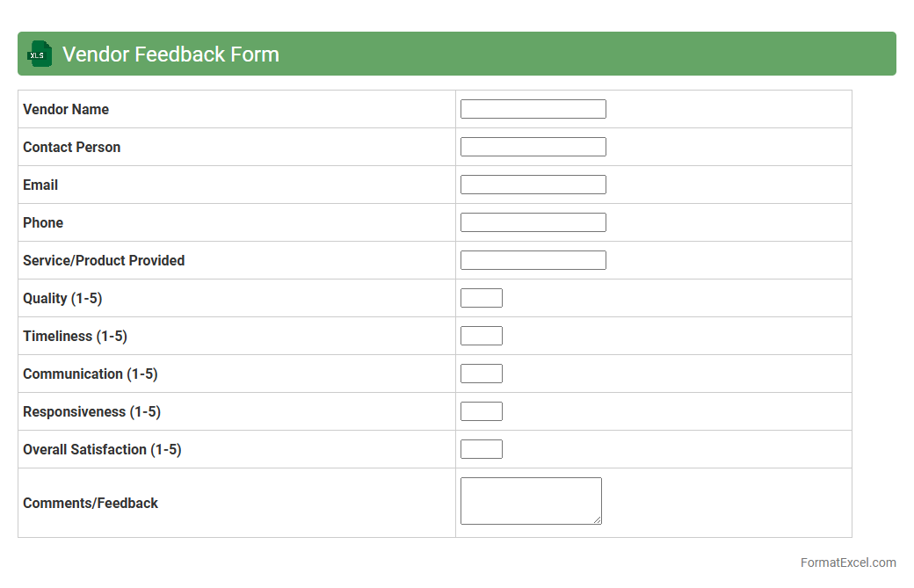Click the Email label text

pos(40,185)
